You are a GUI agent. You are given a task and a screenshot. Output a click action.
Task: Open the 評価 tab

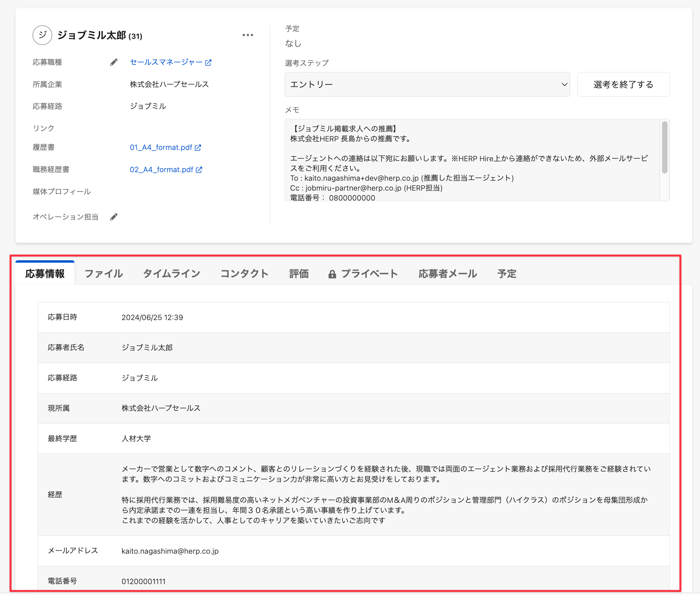(x=299, y=274)
